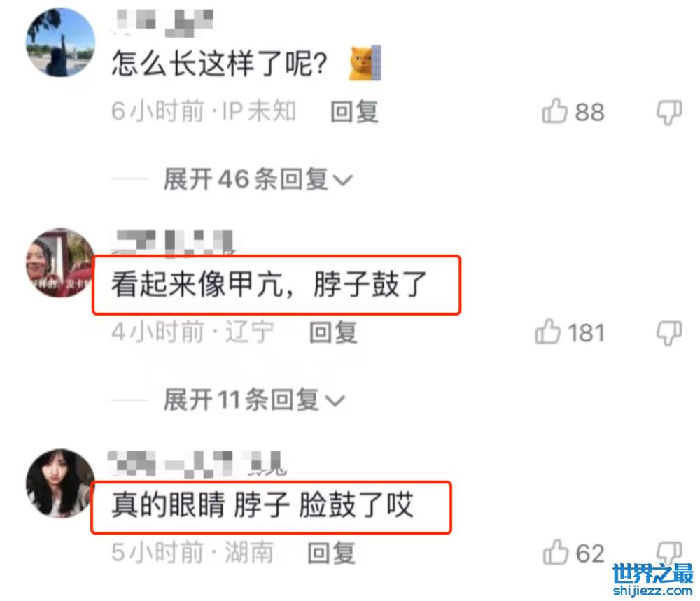Tap the cat emoji in first comment
Screen dimensions: 700x601
click(x=365, y=63)
